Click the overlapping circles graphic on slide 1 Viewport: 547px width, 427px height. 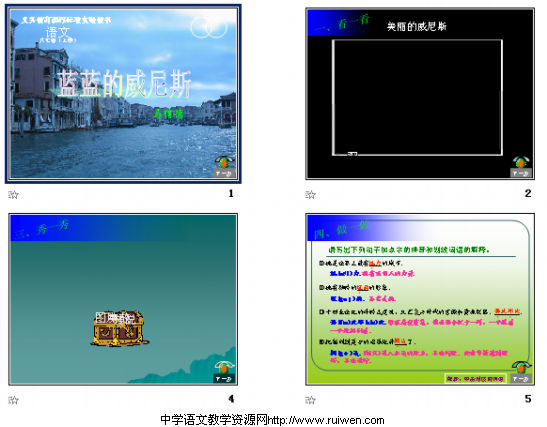pos(209,28)
